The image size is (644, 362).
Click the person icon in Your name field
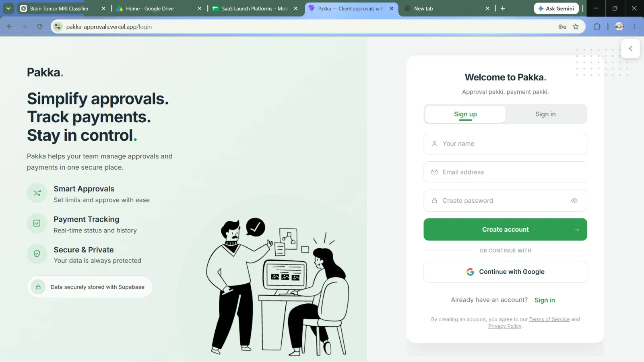pos(434,144)
